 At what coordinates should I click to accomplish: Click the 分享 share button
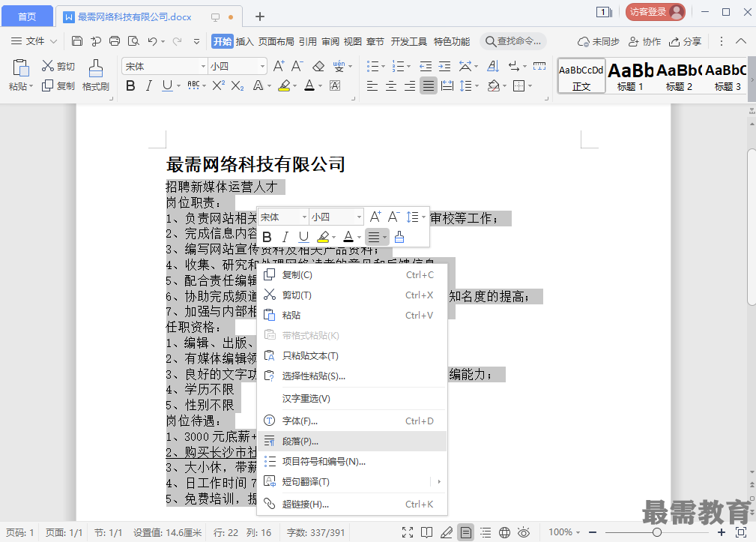coord(685,41)
